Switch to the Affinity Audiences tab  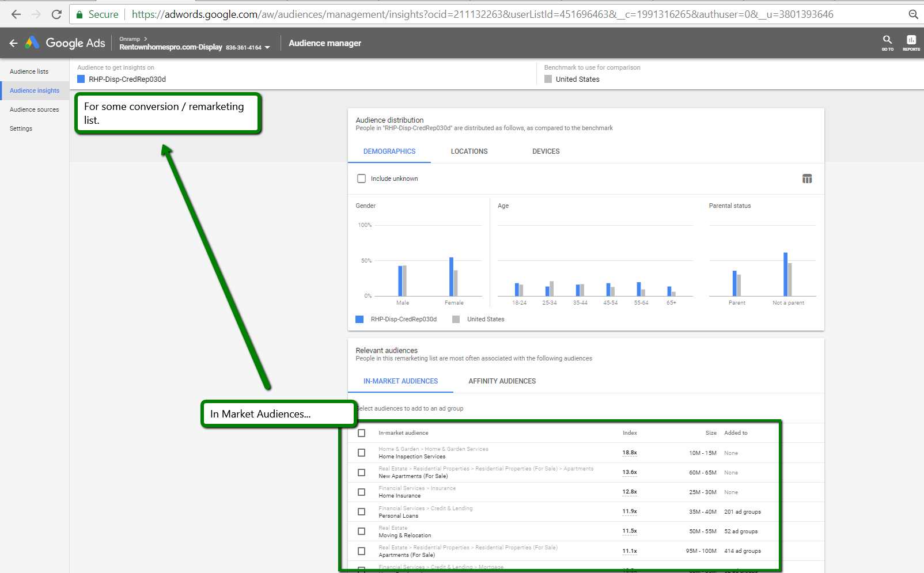click(502, 381)
